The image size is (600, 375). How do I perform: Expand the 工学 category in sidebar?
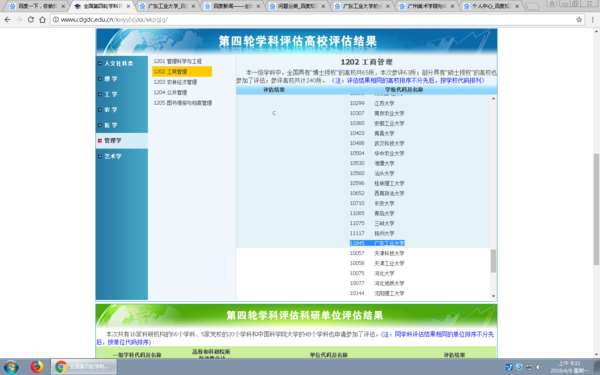[x=111, y=94]
